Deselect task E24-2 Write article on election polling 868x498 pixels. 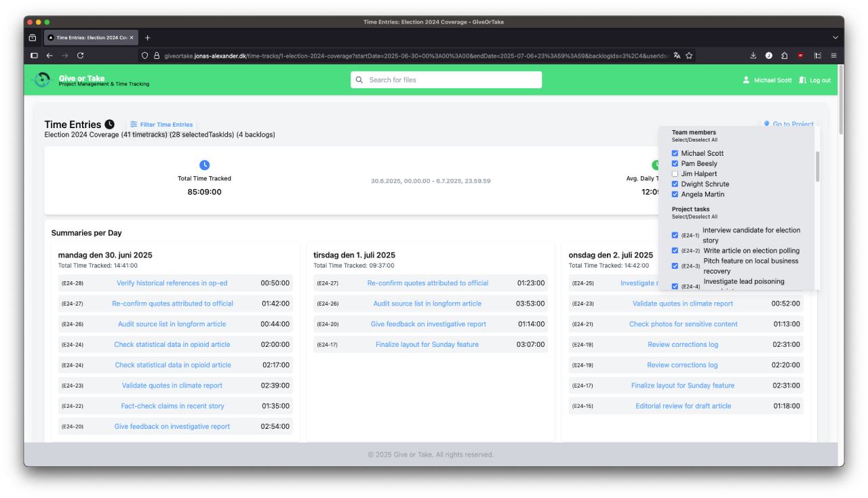point(675,251)
